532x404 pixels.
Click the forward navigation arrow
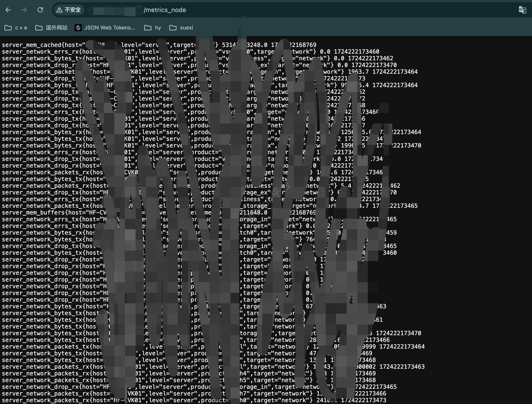(x=24, y=10)
